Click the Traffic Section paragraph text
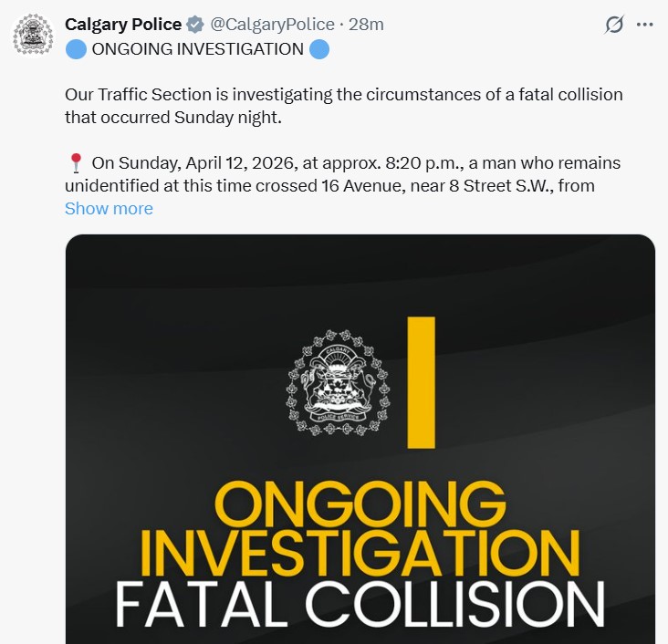 click(x=343, y=95)
